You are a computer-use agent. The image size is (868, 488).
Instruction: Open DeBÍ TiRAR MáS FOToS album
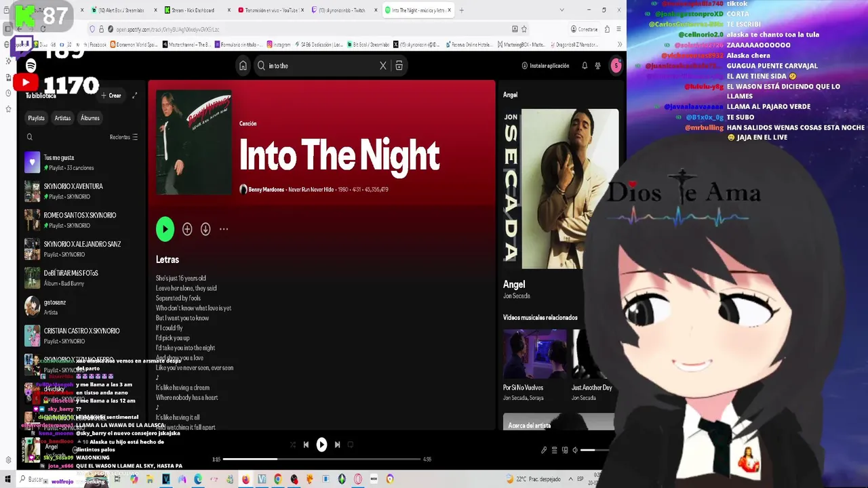pyautogui.click(x=81, y=278)
